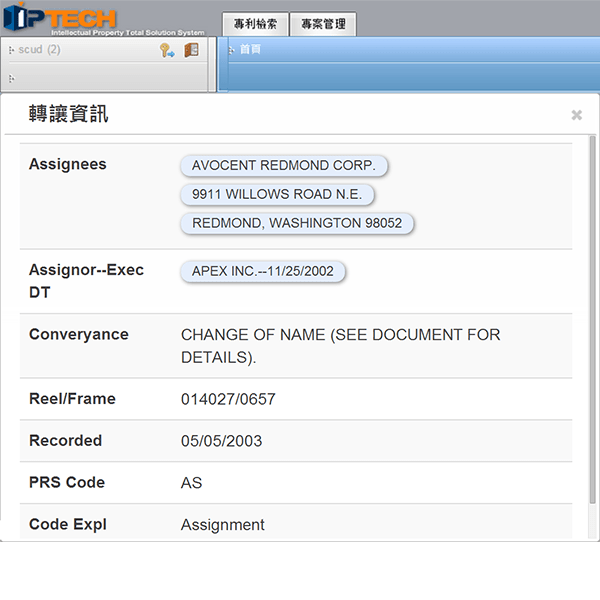600x600 pixels.
Task: Click the vertical splitter beside the sidebar
Action: 212,64
